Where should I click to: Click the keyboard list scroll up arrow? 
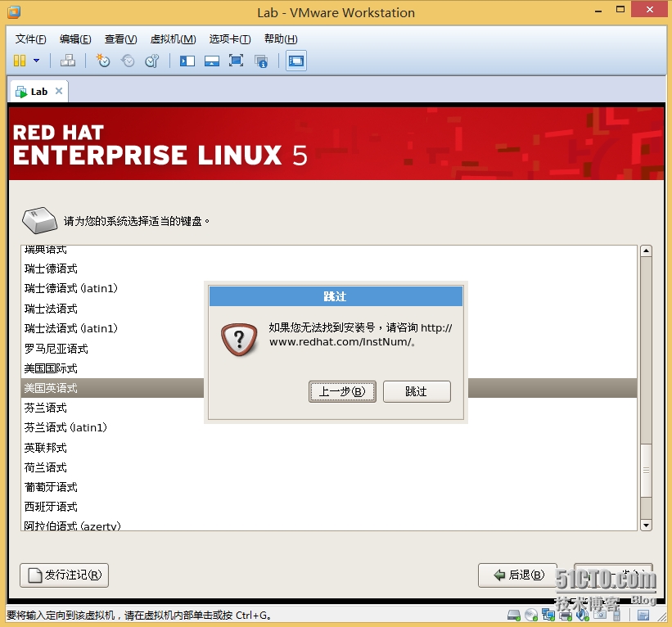[646, 251]
